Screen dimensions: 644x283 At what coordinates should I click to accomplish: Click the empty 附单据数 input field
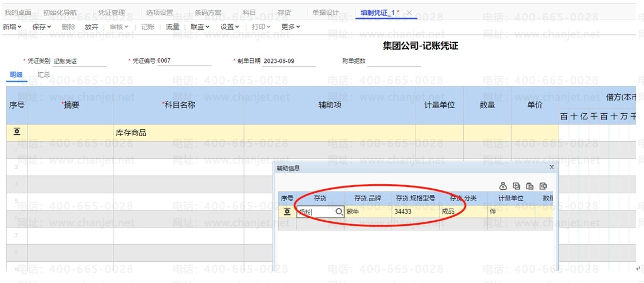click(x=394, y=62)
